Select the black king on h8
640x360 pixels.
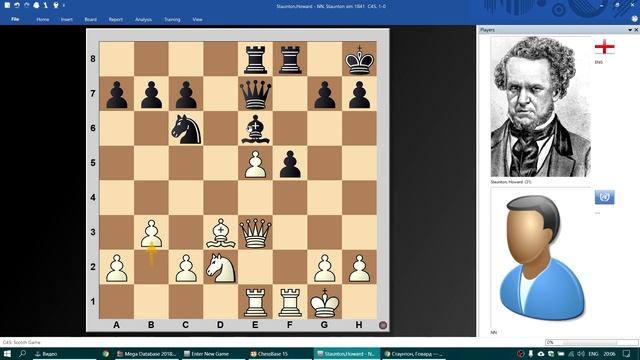359,59
